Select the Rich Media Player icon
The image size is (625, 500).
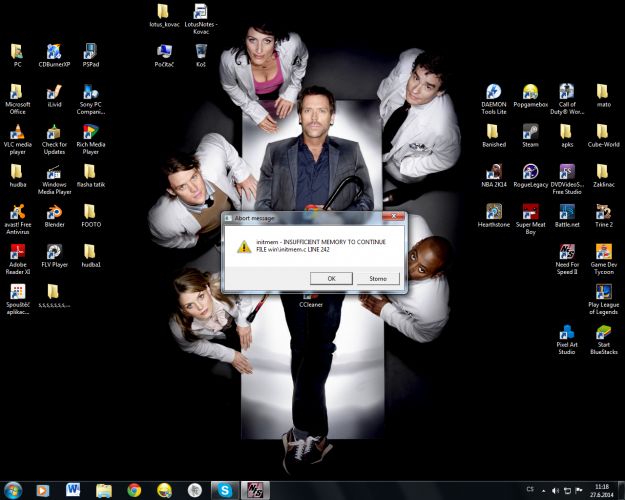(91, 140)
